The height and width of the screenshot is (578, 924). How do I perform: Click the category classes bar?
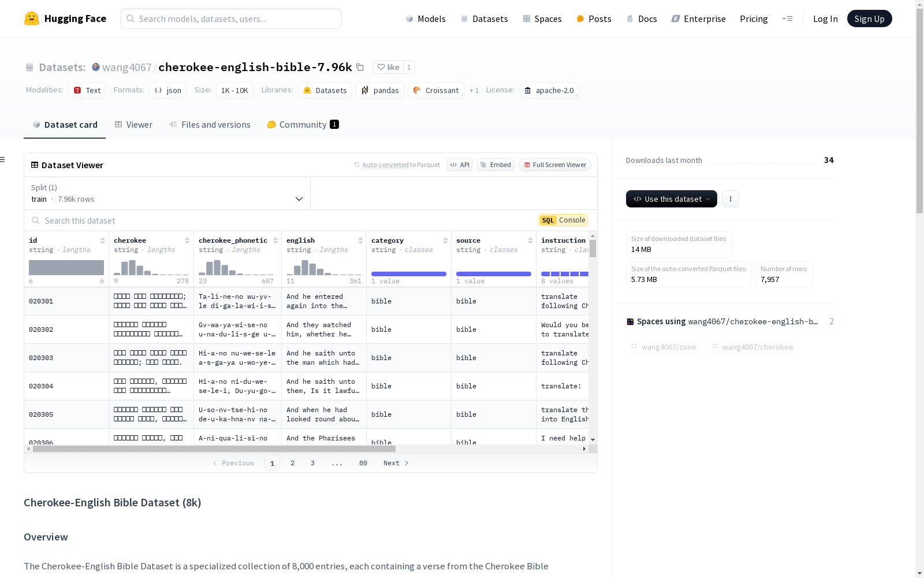[409, 274]
